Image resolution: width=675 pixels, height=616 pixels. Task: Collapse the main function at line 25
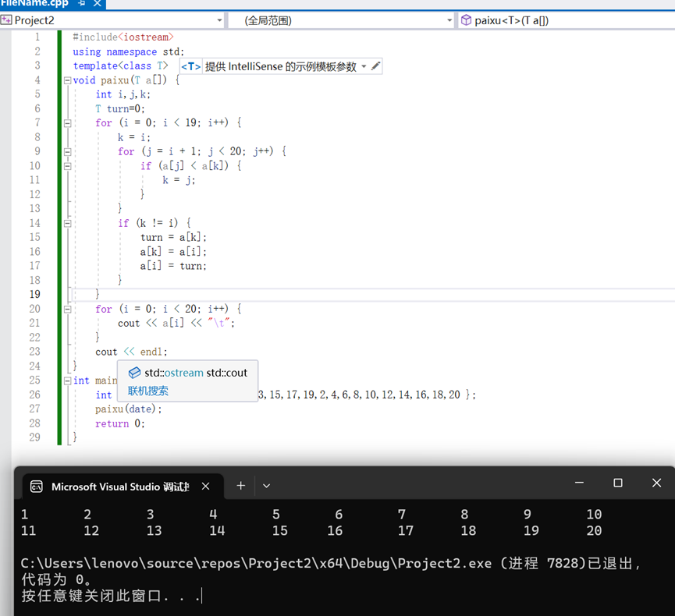point(67,381)
